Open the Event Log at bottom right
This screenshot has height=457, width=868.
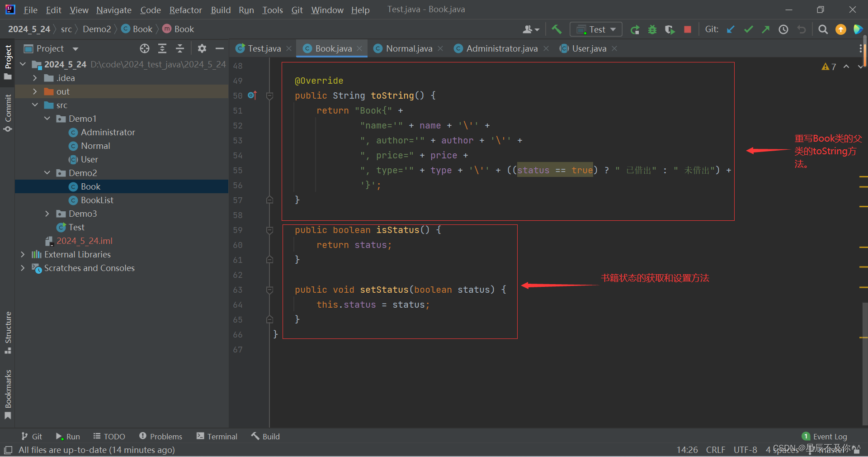(x=830, y=436)
